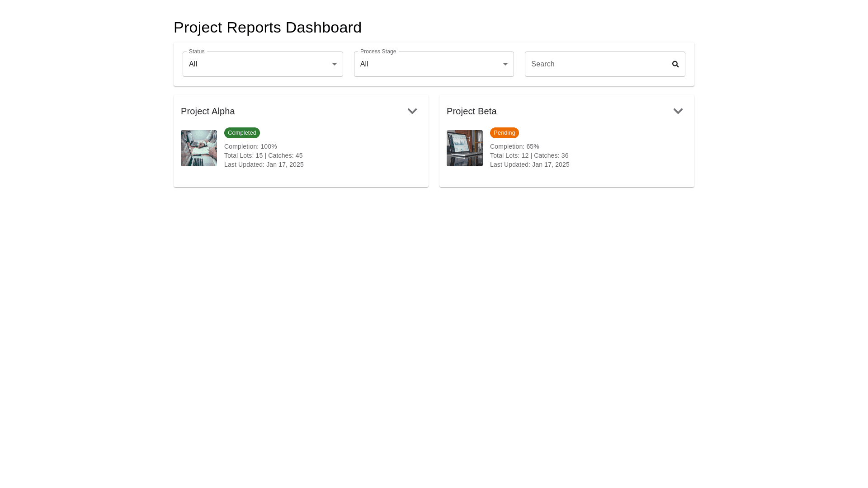Select the Project Alpha card title
The width and height of the screenshot is (868, 488).
(x=208, y=111)
